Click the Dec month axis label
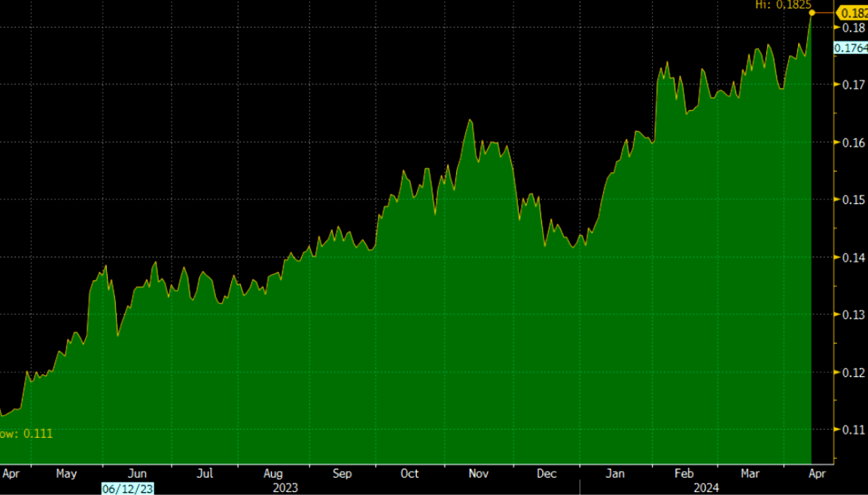Screen dimensions: 868x495 [547, 474]
